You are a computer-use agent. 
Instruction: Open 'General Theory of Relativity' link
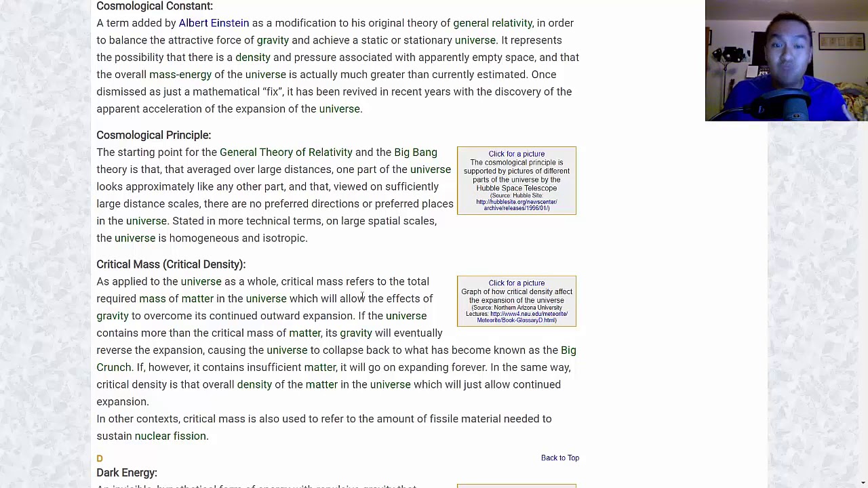pos(286,152)
